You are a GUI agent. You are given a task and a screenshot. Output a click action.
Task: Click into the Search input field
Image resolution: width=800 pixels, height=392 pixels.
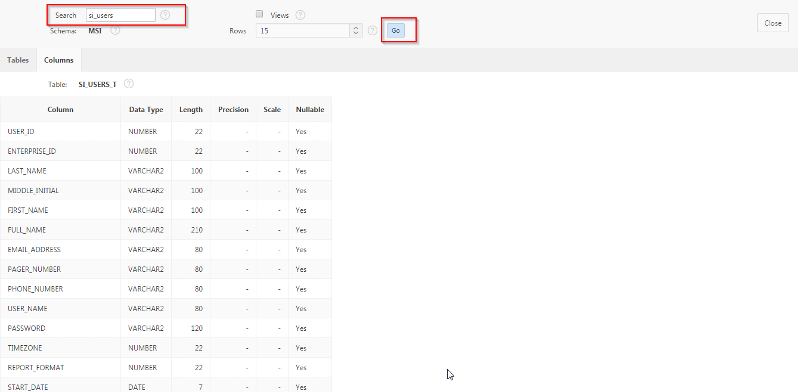pos(120,15)
